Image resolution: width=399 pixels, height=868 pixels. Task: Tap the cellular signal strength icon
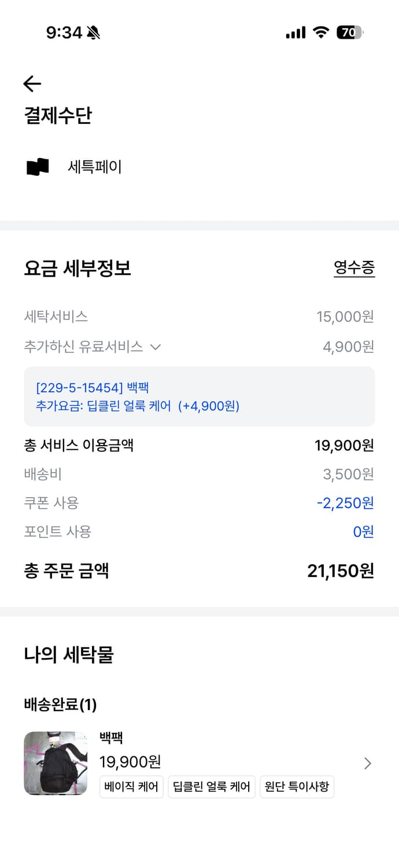coord(295,33)
